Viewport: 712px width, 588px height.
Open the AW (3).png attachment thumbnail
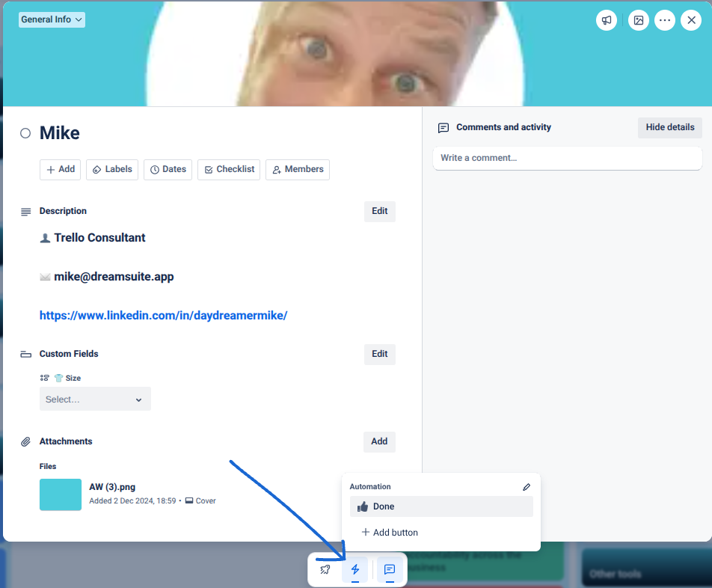click(x=60, y=494)
